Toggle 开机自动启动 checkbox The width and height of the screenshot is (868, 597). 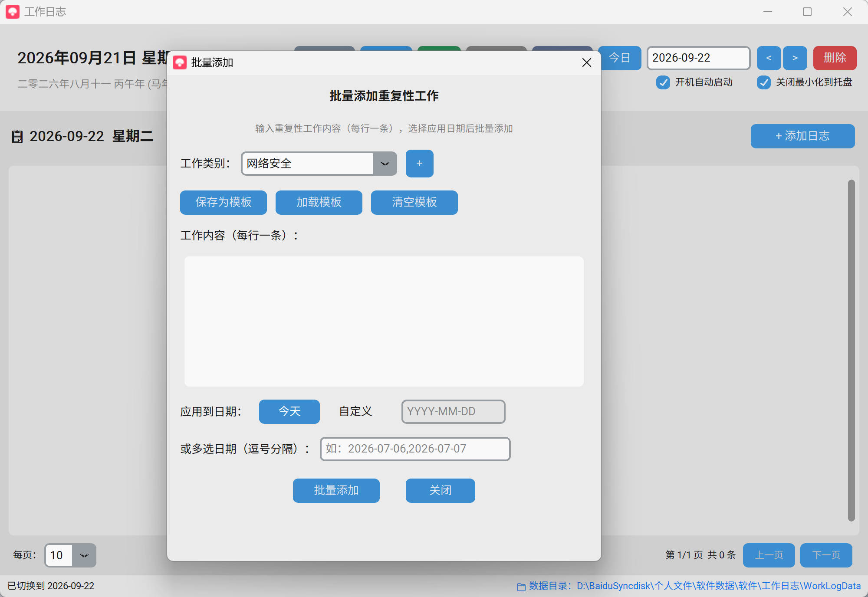click(x=663, y=82)
